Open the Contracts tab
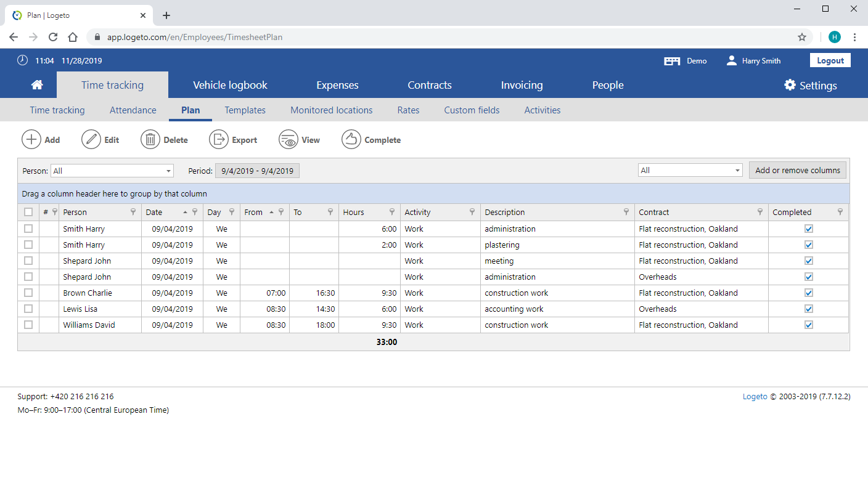This screenshot has width=868, height=491. (x=430, y=85)
